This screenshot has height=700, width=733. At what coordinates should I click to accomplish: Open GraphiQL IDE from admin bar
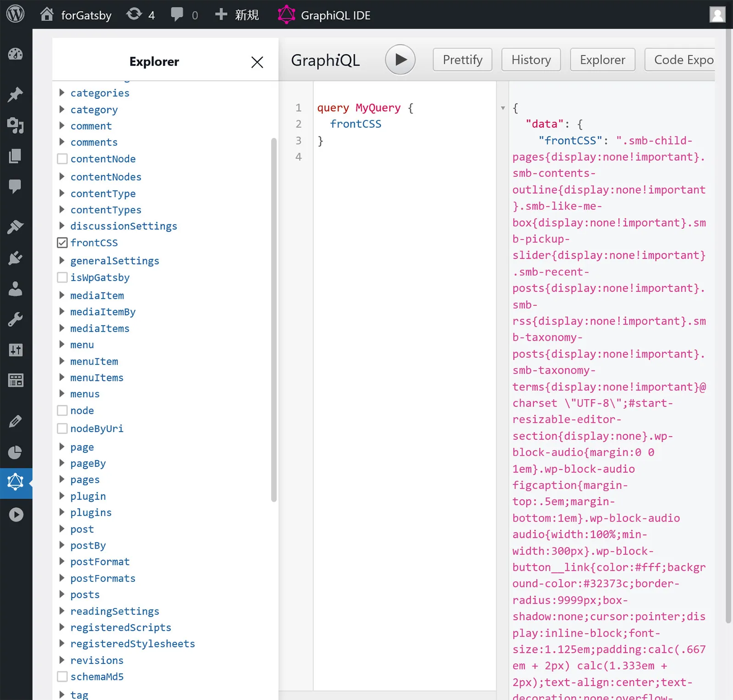pos(324,15)
